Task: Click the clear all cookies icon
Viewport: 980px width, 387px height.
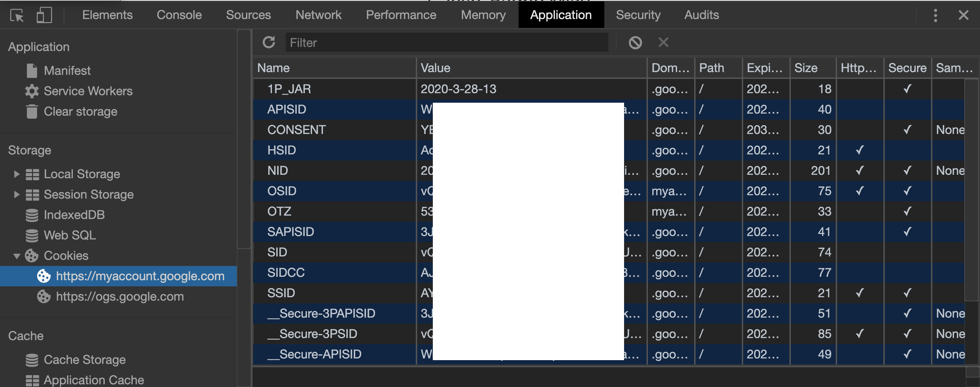Action: click(635, 42)
